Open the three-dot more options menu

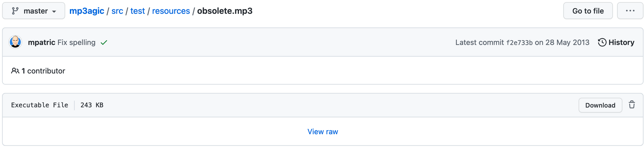630,11
